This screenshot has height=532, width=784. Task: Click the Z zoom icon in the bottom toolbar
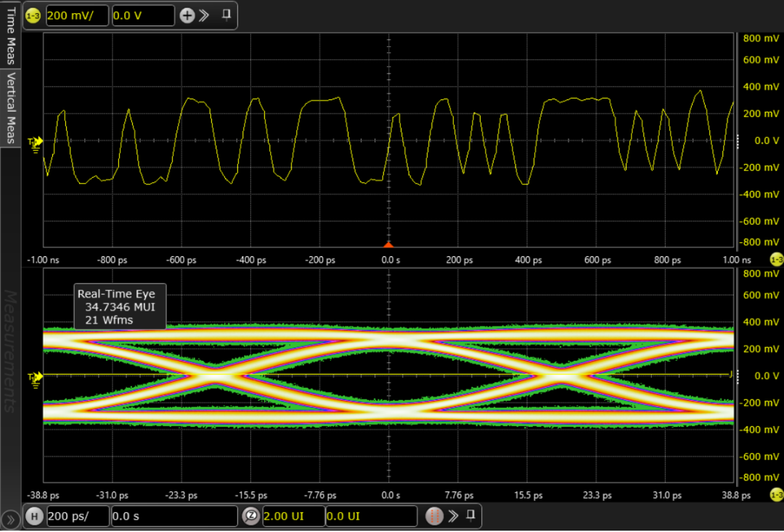[x=250, y=516]
